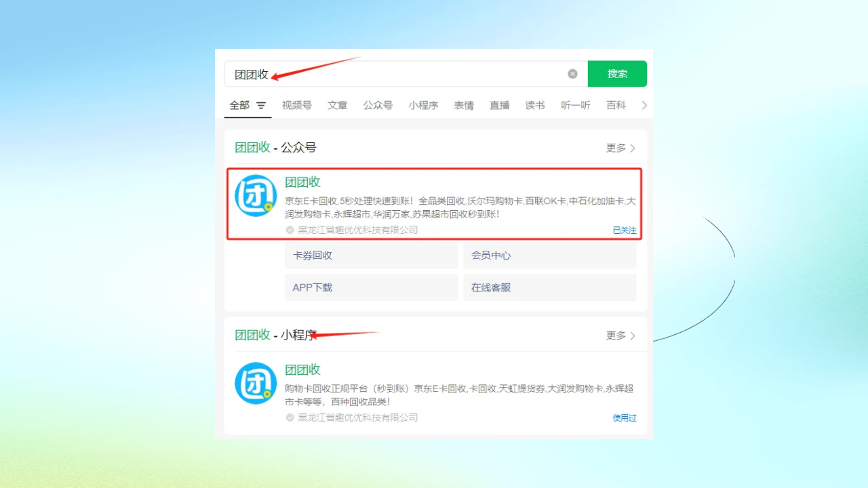Open the 团团收 小程序 title link
868x488 pixels.
click(302, 369)
